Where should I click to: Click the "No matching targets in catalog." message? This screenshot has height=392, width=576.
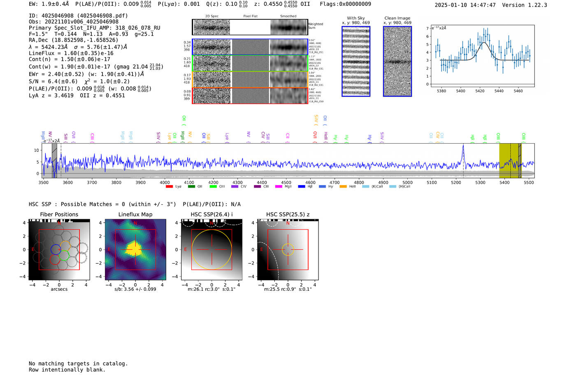pyautogui.click(x=78, y=364)
